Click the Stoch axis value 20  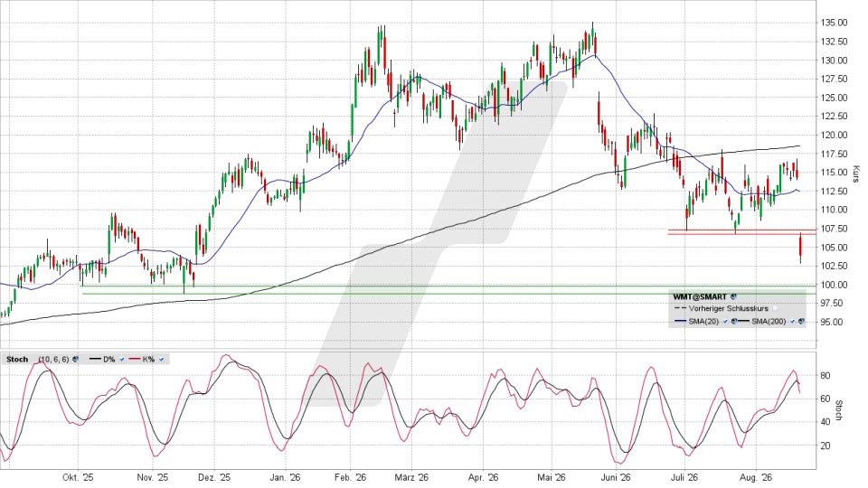click(x=826, y=446)
